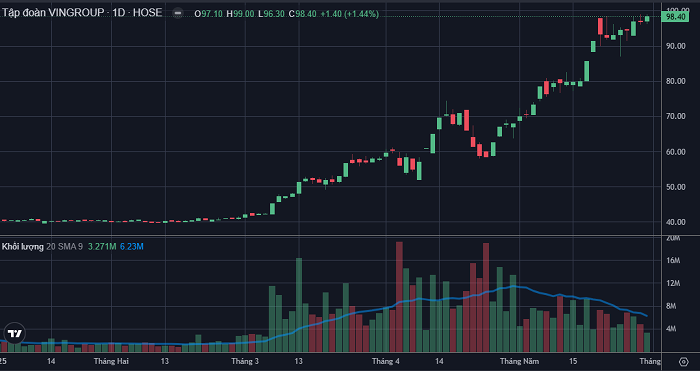Click the volume SMA value 6.23M
The width and height of the screenshot is (700, 371).
click(x=132, y=246)
